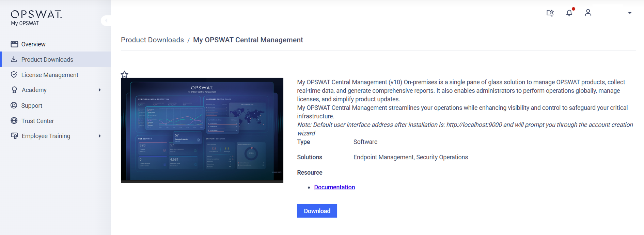
Task: Toggle the favorite star for this product
Action: point(125,74)
